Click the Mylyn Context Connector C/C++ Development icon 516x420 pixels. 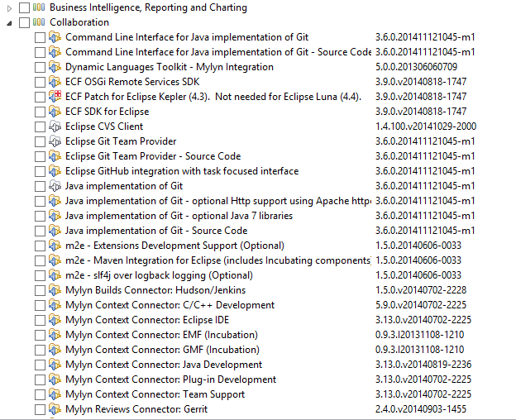point(55,304)
